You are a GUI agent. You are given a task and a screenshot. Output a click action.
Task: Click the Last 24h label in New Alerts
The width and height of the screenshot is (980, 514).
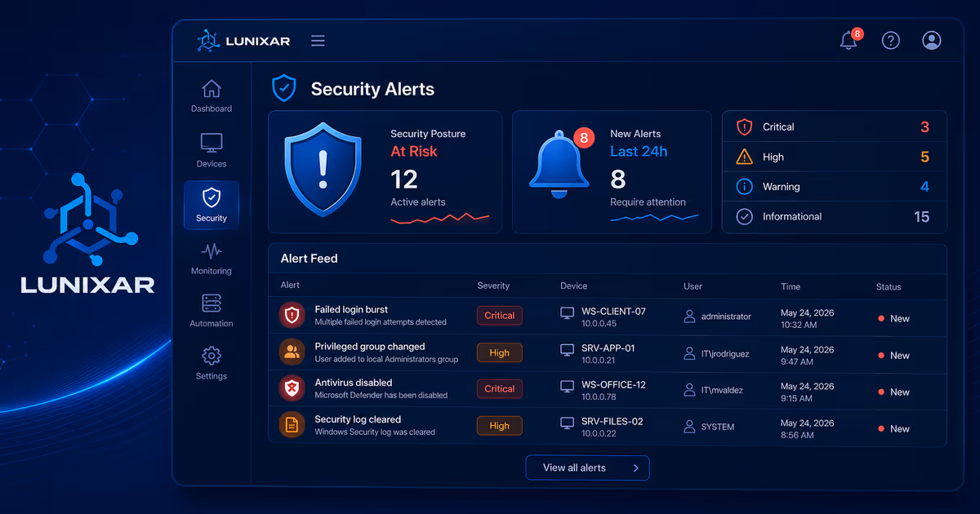[x=639, y=151]
